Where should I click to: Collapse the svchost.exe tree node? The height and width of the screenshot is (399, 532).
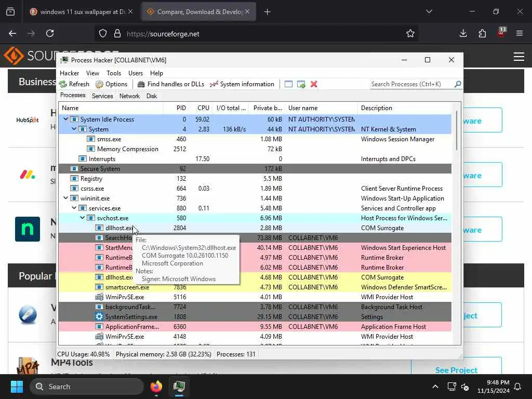pos(82,218)
